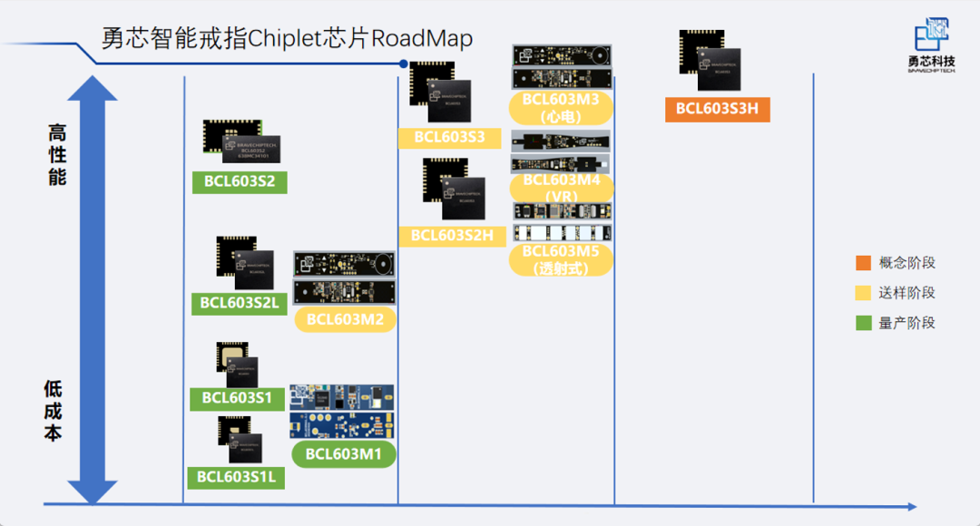Select the BCL603M3 (心电) label

(561, 108)
